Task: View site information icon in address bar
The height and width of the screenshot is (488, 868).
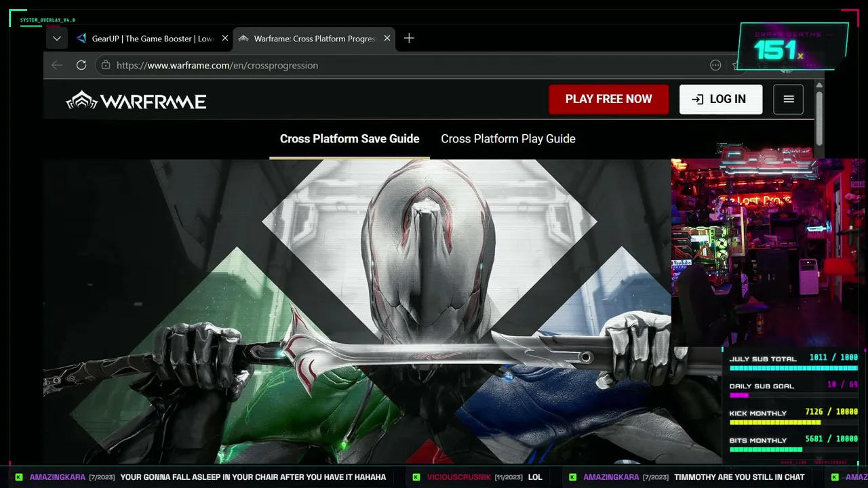Action: 105,65
